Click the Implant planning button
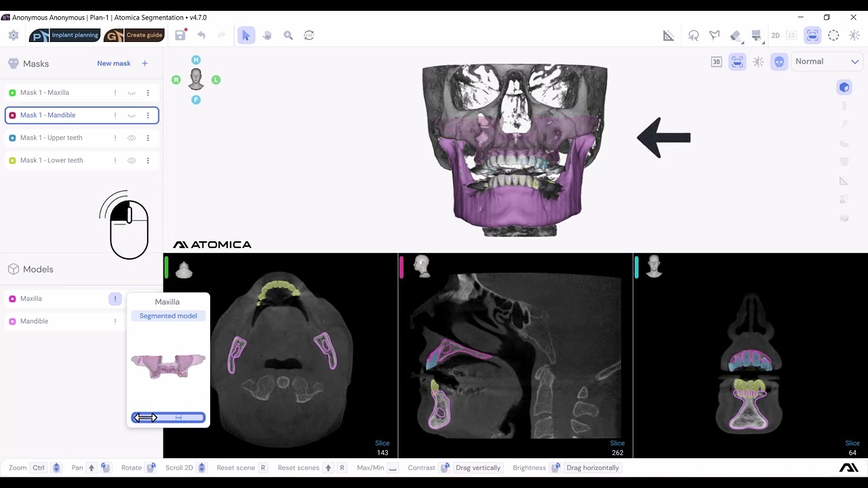 65,35
